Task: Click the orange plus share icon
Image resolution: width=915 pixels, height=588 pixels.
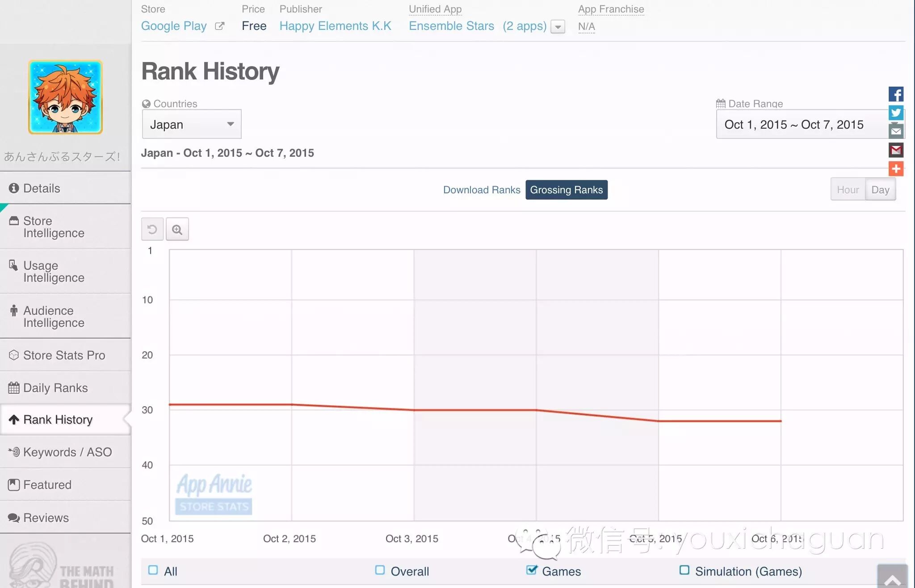Action: [x=896, y=169]
